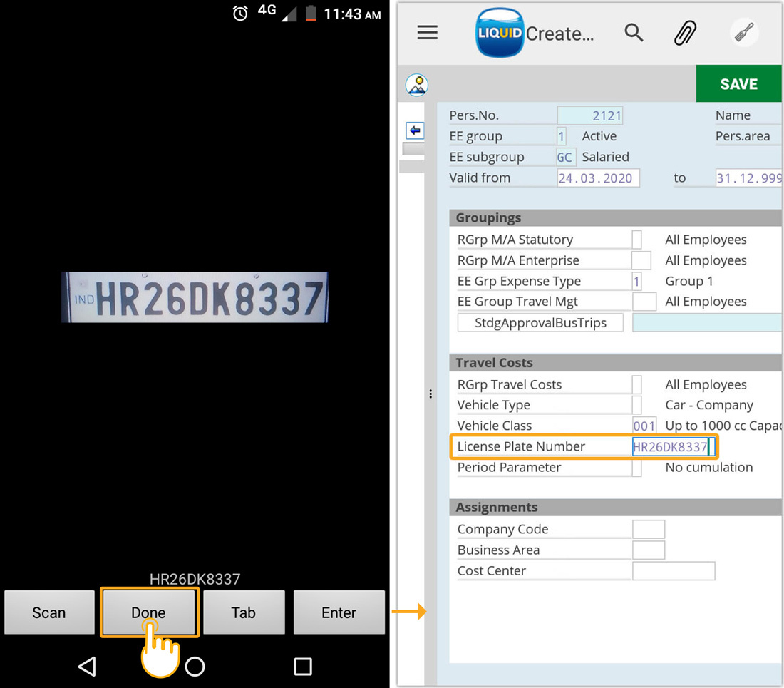Open the screwdriver tools icon

point(744,33)
